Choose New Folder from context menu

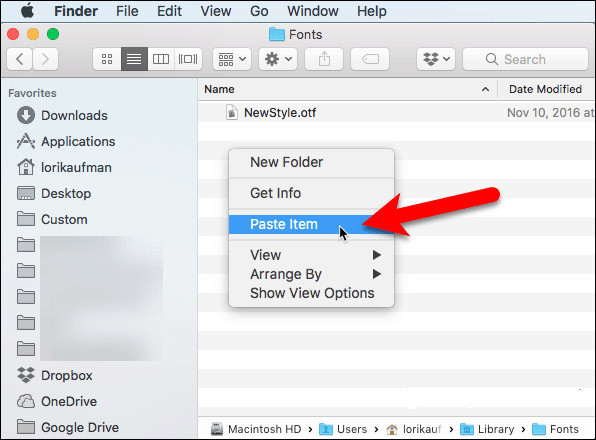[311, 162]
